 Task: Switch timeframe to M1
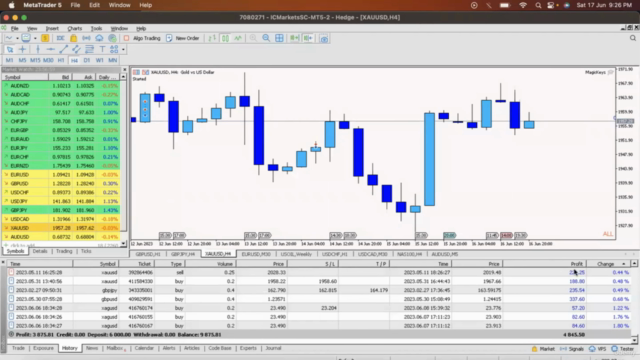[x=9, y=60]
